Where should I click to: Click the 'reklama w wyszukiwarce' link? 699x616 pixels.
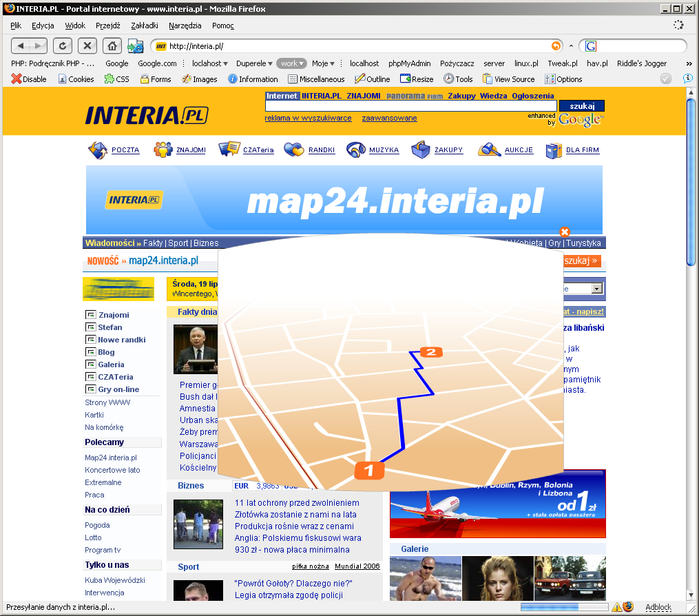308,119
